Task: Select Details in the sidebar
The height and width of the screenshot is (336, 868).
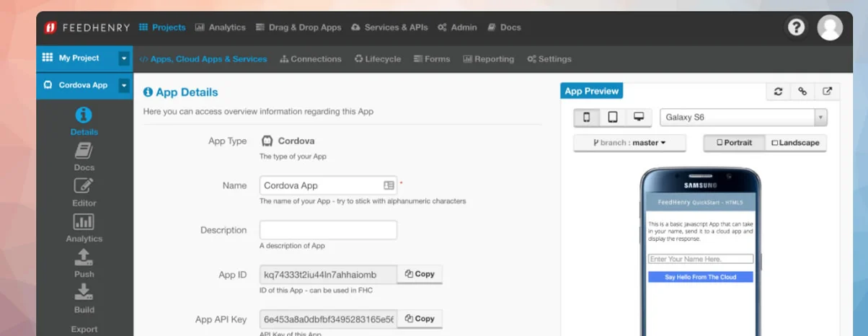Action: 84,121
